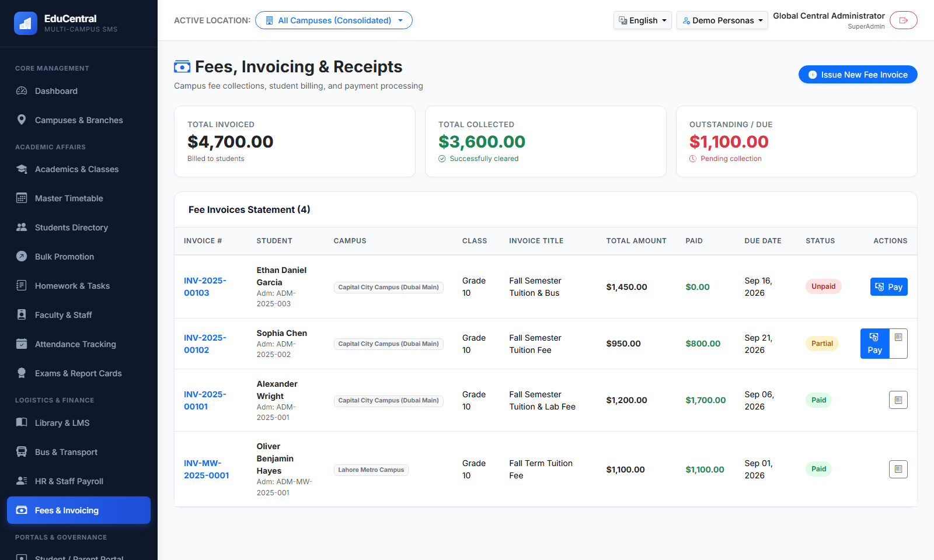The image size is (934, 560).
Task: Click student name Alexander Wright
Action: click(x=277, y=390)
